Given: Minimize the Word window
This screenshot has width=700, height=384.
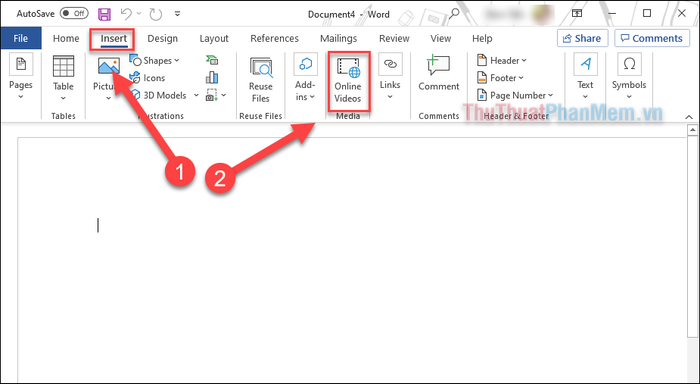Looking at the screenshot, I should (x=612, y=14).
